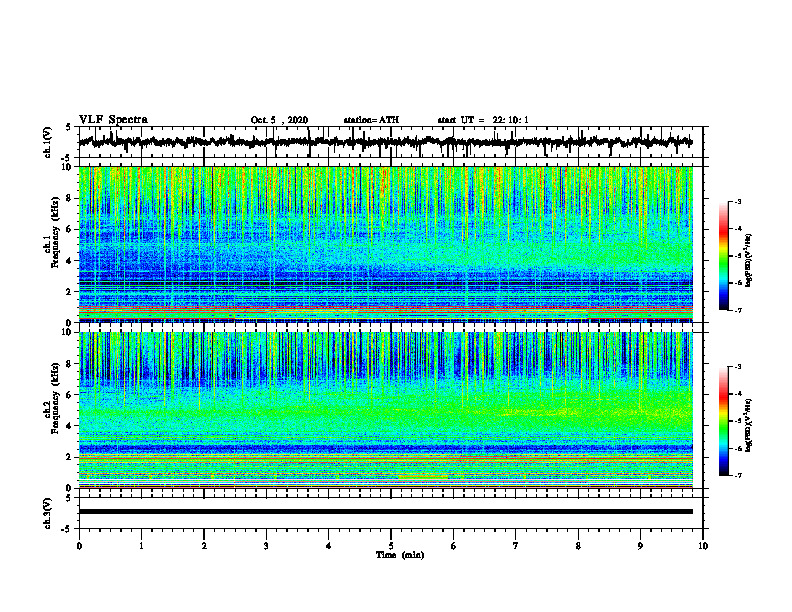Click the "Time (min)" axis title
The width and height of the screenshot is (792, 612).
pos(400,555)
